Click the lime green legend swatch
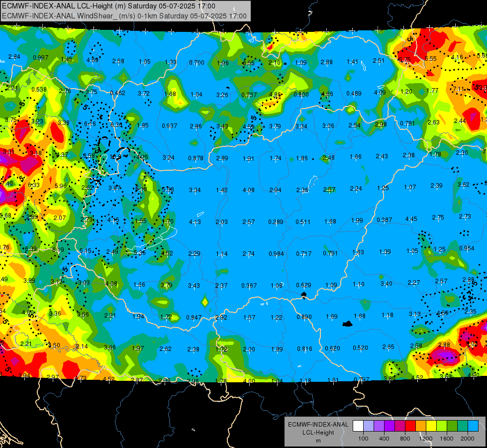 [x=442, y=426]
